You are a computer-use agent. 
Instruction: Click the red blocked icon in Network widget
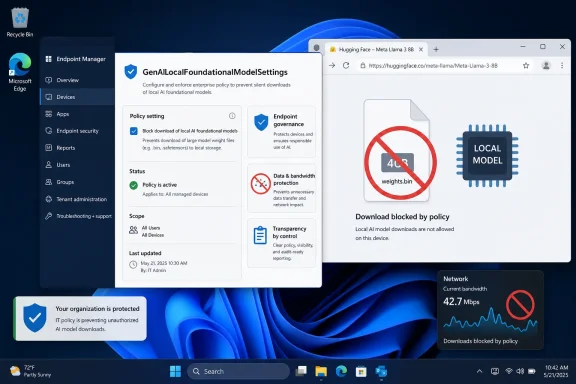click(520, 305)
